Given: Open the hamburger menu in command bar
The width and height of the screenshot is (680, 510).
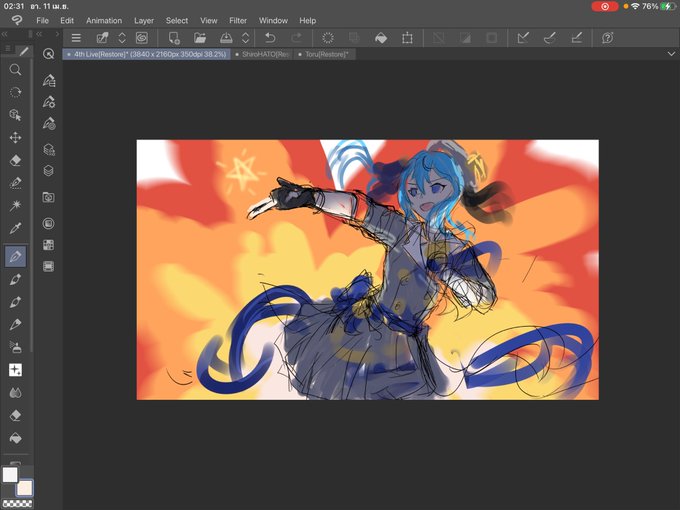Looking at the screenshot, I should click(x=76, y=38).
